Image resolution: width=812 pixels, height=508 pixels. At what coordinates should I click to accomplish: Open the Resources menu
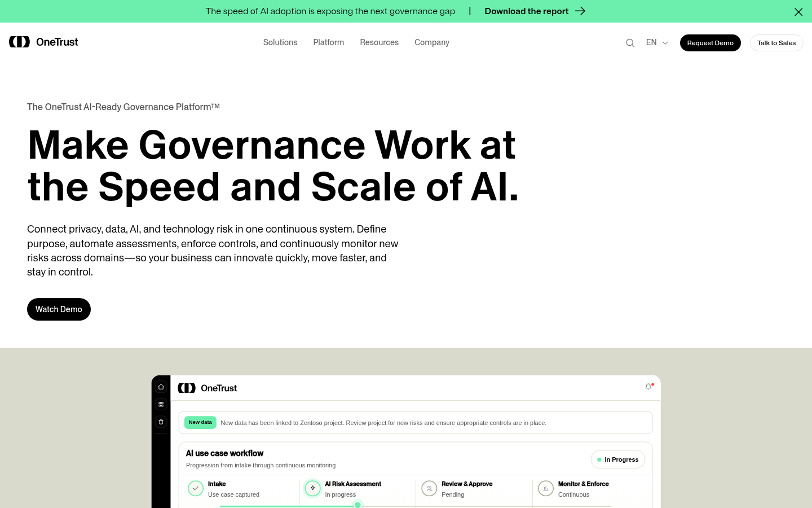point(379,42)
